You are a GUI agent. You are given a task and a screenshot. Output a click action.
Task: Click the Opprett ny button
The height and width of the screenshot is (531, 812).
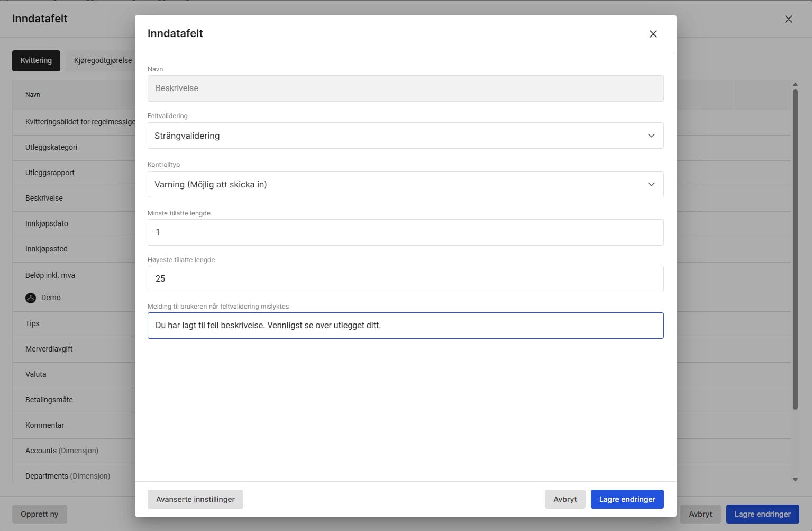pos(40,514)
